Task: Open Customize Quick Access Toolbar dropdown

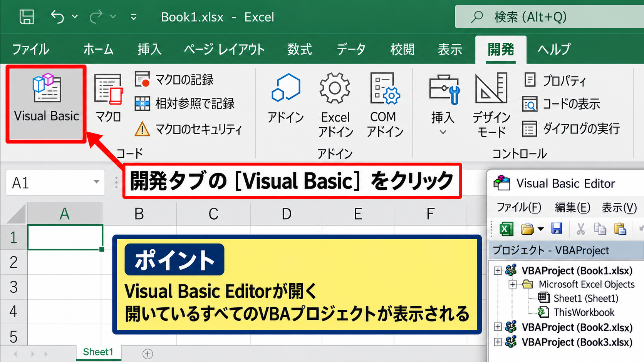Action: pyautogui.click(x=134, y=17)
